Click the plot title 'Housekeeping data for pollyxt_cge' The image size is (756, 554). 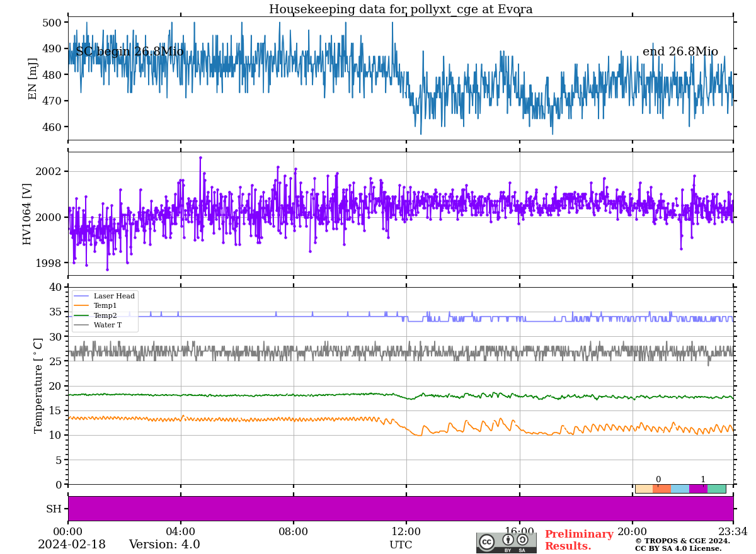click(400, 9)
